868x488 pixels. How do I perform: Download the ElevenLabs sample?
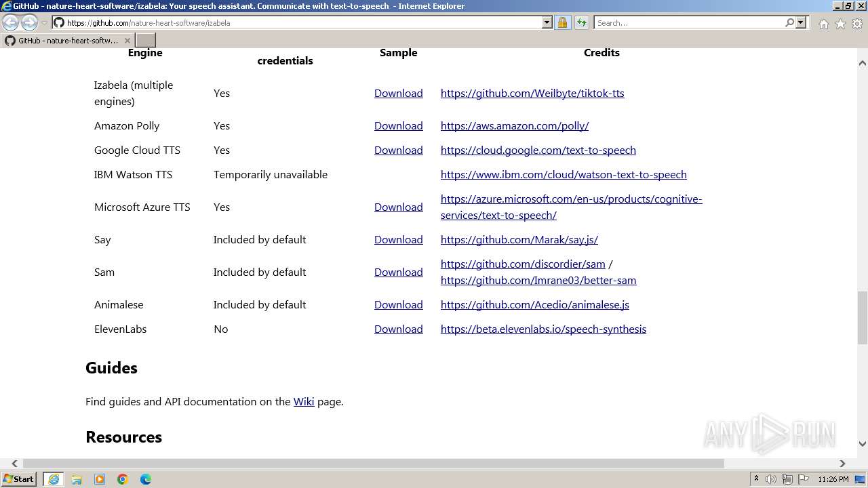pos(399,329)
